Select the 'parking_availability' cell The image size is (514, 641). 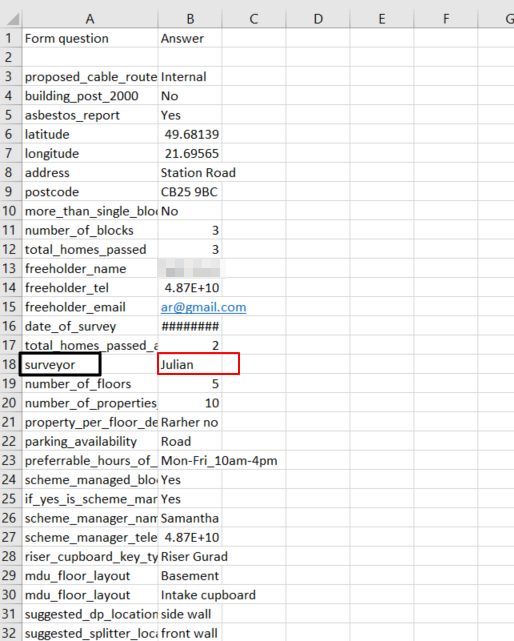point(90,442)
